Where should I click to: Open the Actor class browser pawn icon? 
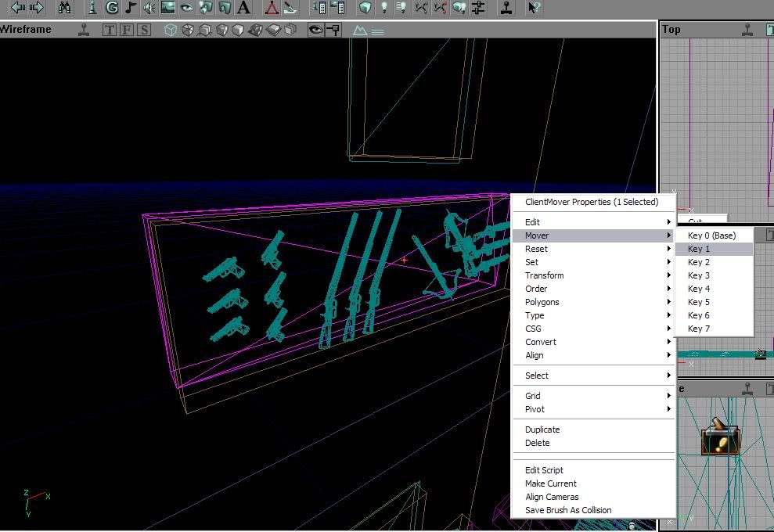pos(92,8)
